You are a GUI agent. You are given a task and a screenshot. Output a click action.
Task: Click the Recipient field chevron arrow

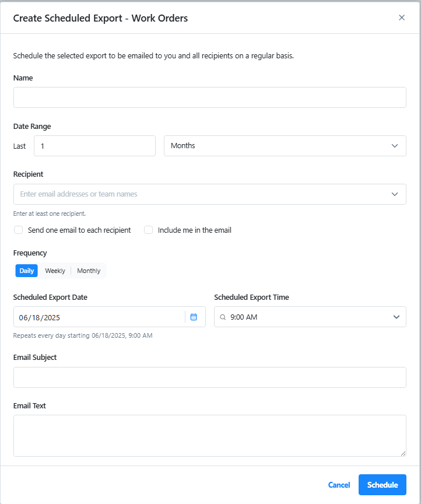coord(395,194)
